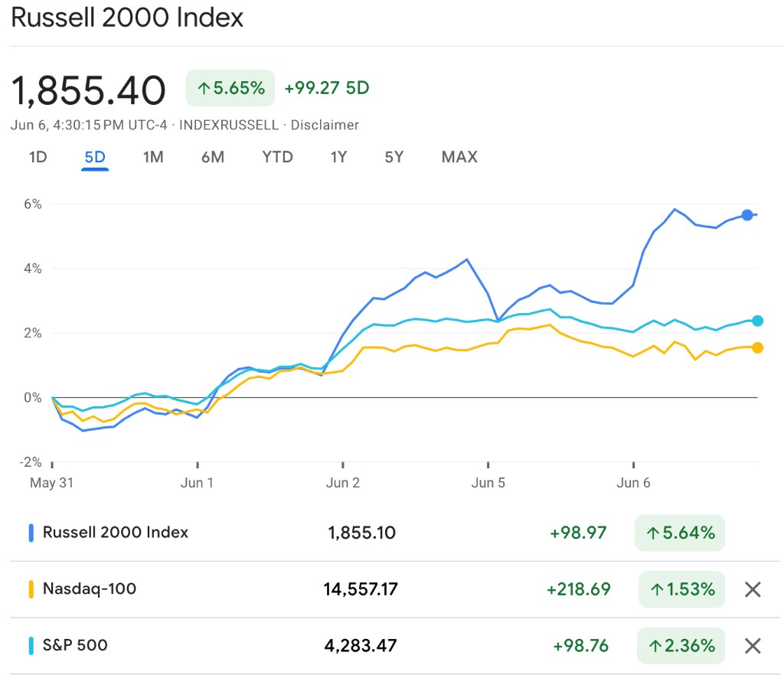This screenshot has height=691, width=784.
Task: Click the Nasdaq-100 yellow endpoint dot
Action: coord(757,347)
